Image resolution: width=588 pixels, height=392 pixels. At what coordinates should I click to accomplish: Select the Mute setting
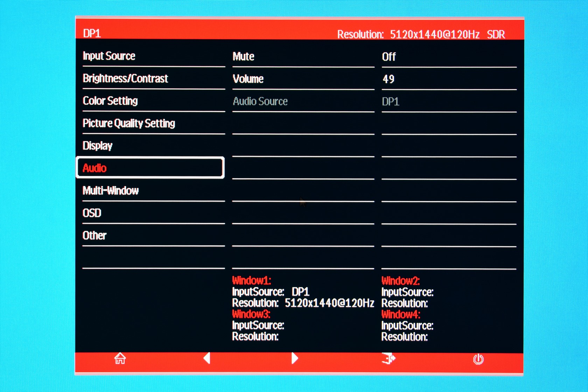tap(244, 56)
